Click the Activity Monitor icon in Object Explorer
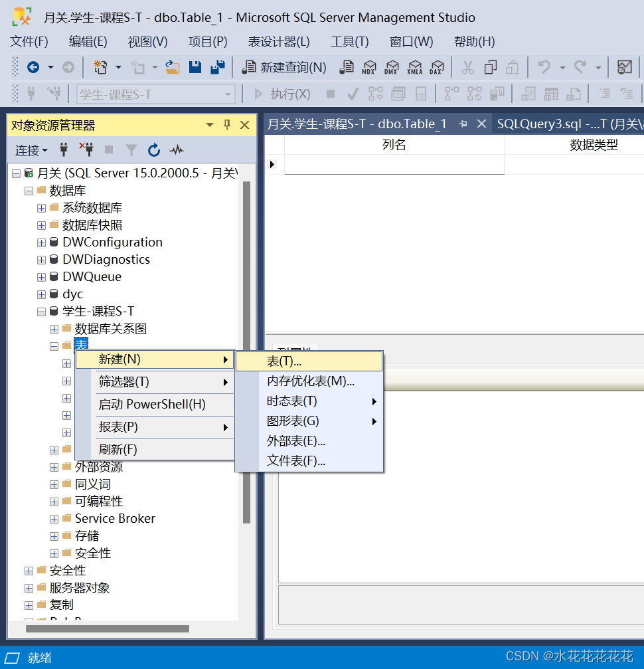Screen dimensions: 644x669 pyautogui.click(x=177, y=149)
